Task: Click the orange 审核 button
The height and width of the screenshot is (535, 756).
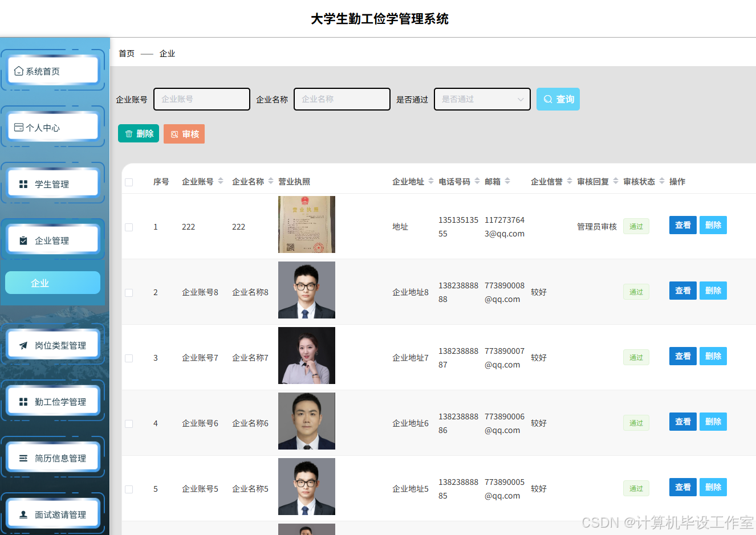Action: [184, 134]
